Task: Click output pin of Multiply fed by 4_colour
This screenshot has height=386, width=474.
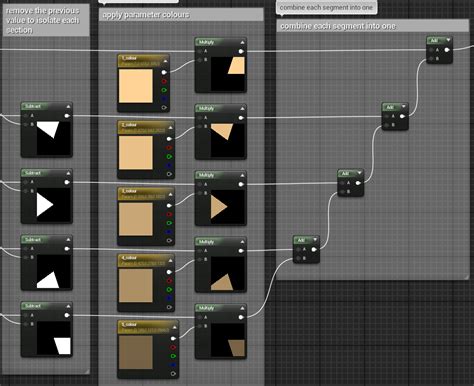Action: click(x=241, y=251)
